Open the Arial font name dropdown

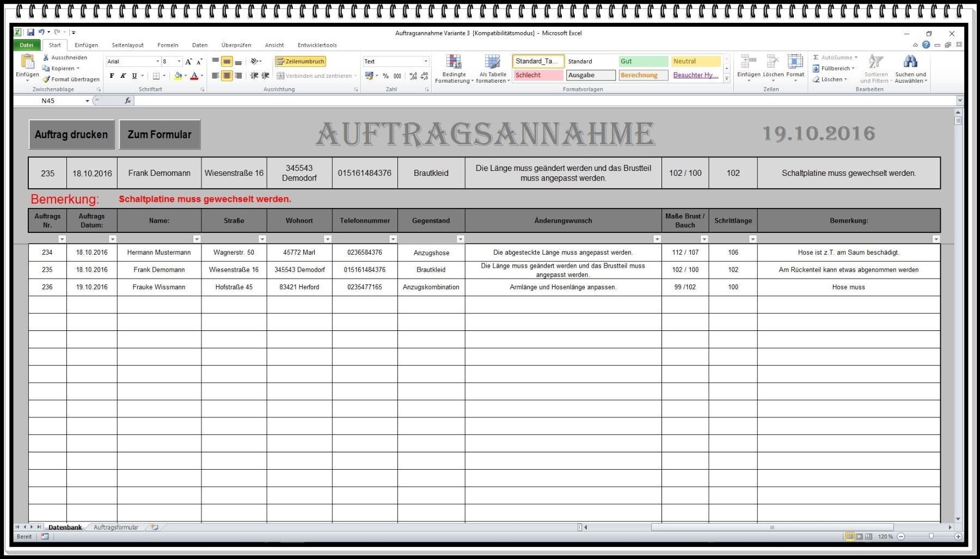(158, 62)
